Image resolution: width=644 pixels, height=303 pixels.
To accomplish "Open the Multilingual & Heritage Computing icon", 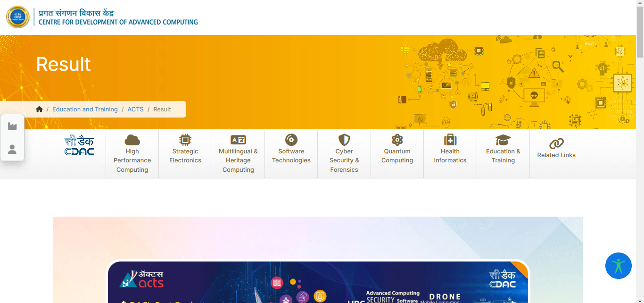I will coord(238,140).
